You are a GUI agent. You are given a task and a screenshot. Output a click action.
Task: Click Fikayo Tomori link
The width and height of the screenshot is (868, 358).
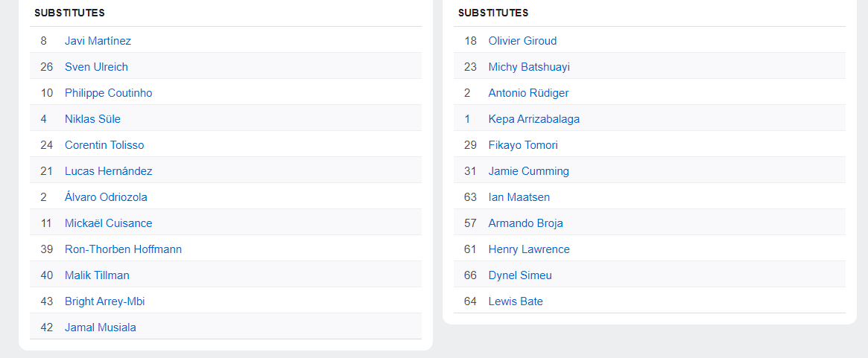(x=523, y=145)
